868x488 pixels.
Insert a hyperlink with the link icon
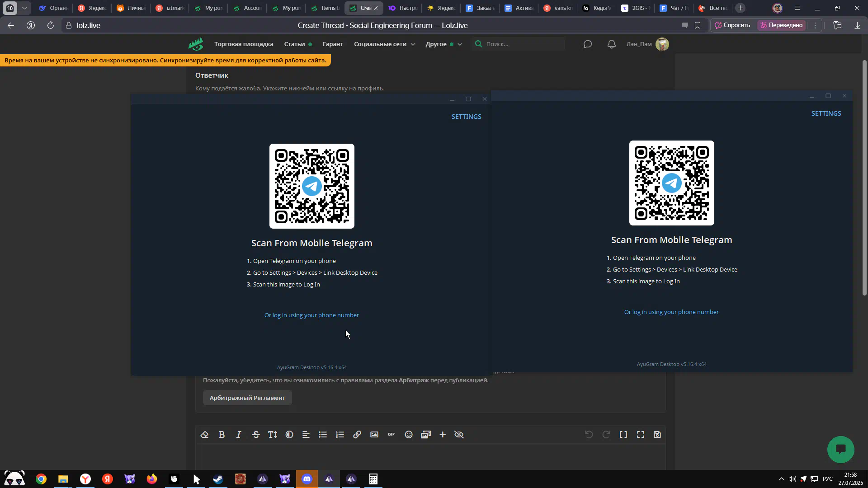pyautogui.click(x=357, y=435)
